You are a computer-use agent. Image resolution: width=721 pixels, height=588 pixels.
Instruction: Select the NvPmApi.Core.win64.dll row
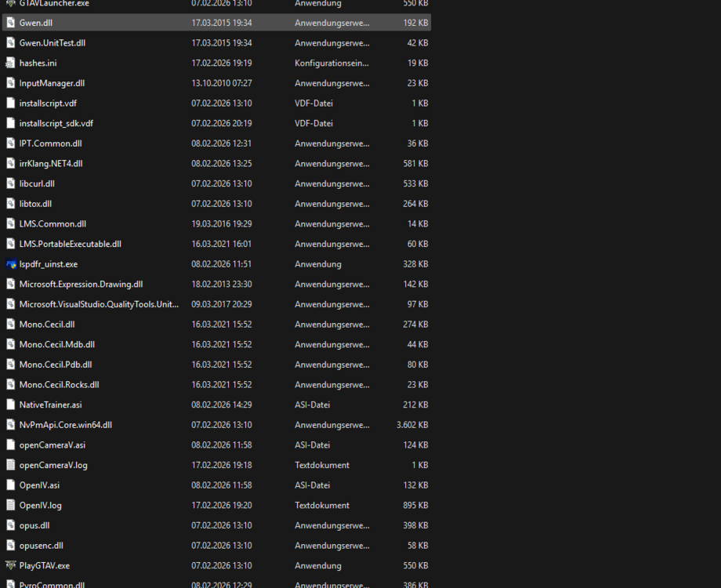coord(65,424)
